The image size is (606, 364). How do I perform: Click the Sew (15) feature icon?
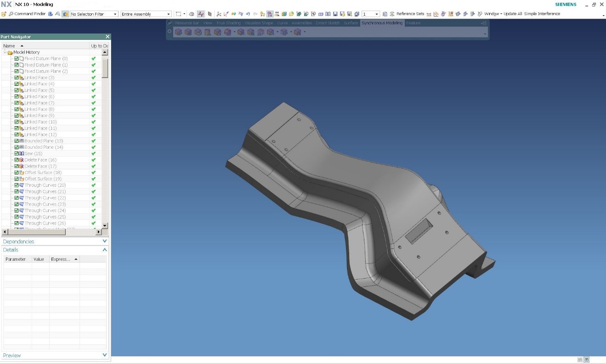[x=21, y=153]
